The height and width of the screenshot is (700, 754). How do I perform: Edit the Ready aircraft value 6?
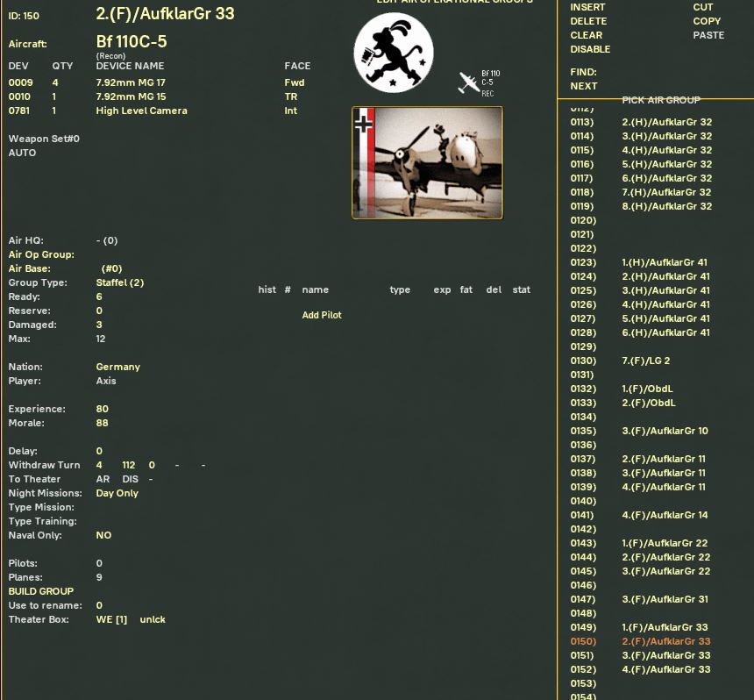tap(99, 296)
